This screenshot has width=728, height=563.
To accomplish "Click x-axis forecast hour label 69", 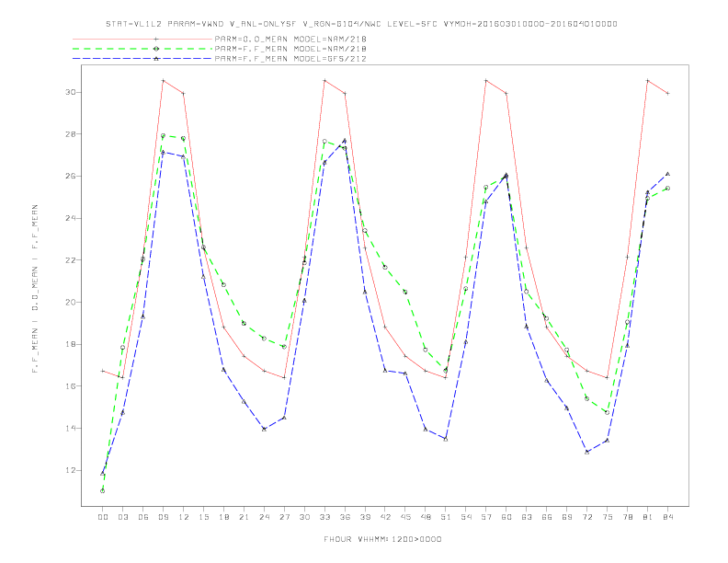I will coord(567,517).
